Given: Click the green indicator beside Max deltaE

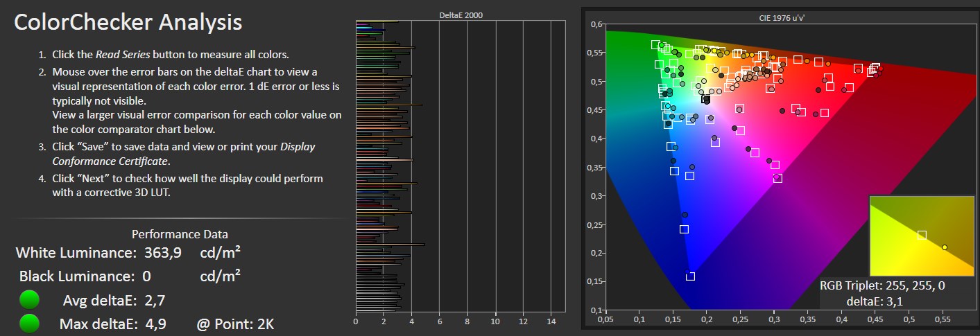Looking at the screenshot, I should (29, 324).
